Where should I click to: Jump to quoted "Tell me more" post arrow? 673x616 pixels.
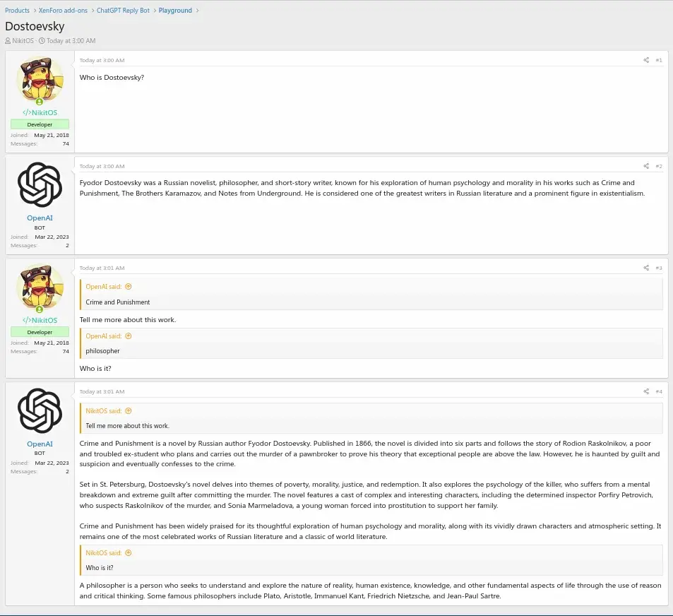coord(129,411)
